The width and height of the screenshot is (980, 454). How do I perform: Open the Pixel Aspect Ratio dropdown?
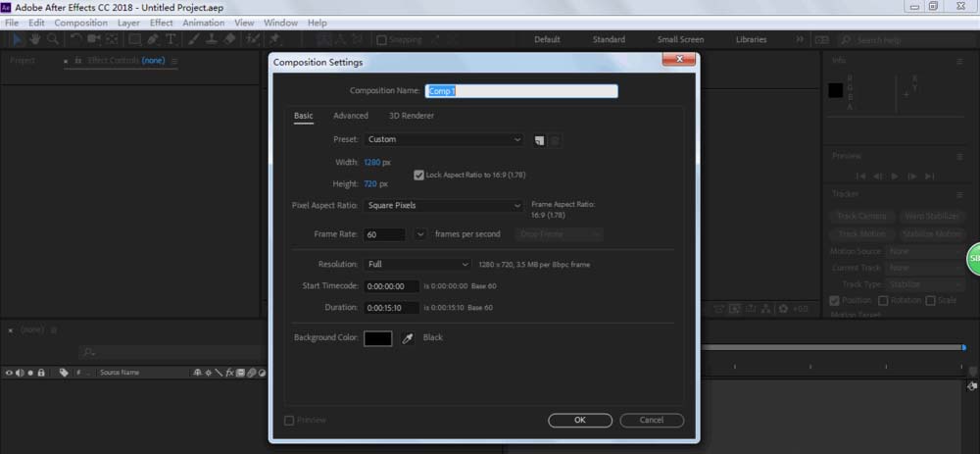[x=444, y=205]
